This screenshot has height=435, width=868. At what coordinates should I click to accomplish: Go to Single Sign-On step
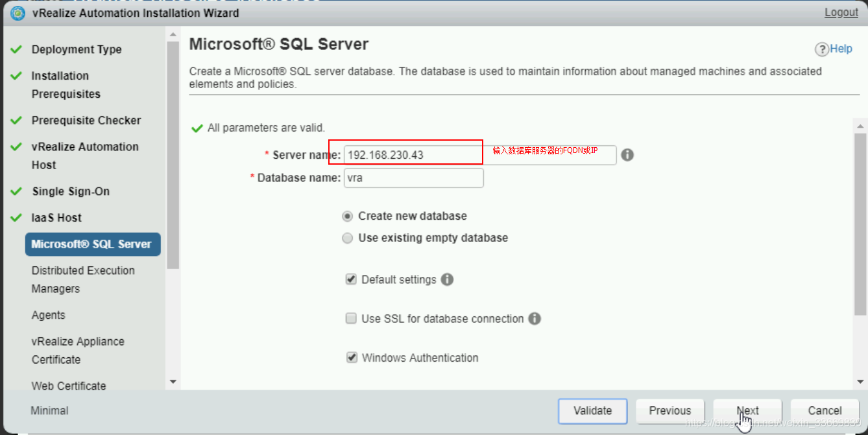pos(71,191)
